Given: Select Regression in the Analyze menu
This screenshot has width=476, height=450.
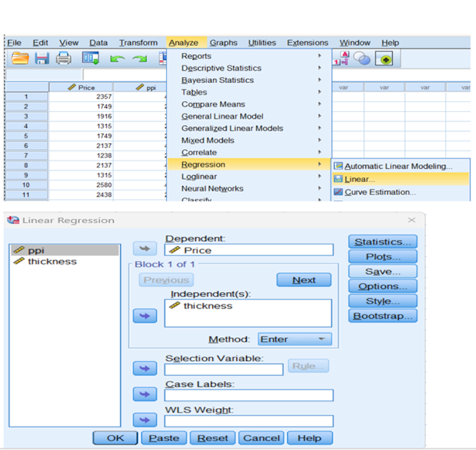Looking at the screenshot, I should (x=249, y=164).
